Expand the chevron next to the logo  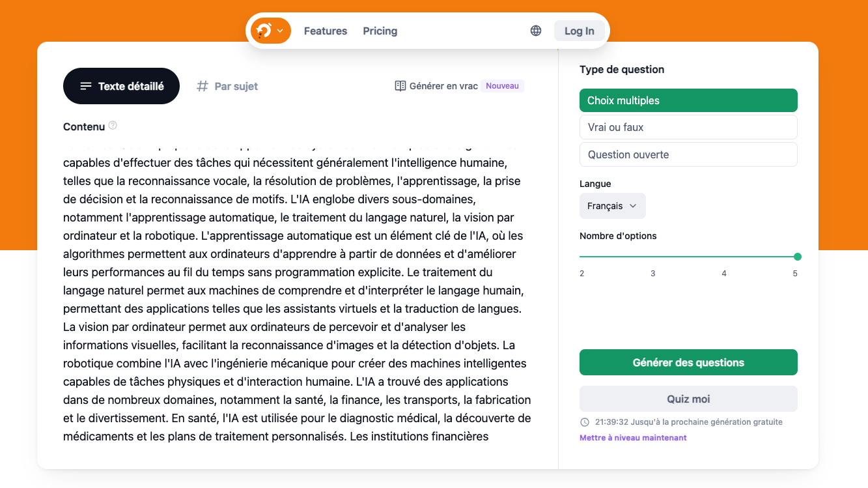pyautogui.click(x=280, y=31)
